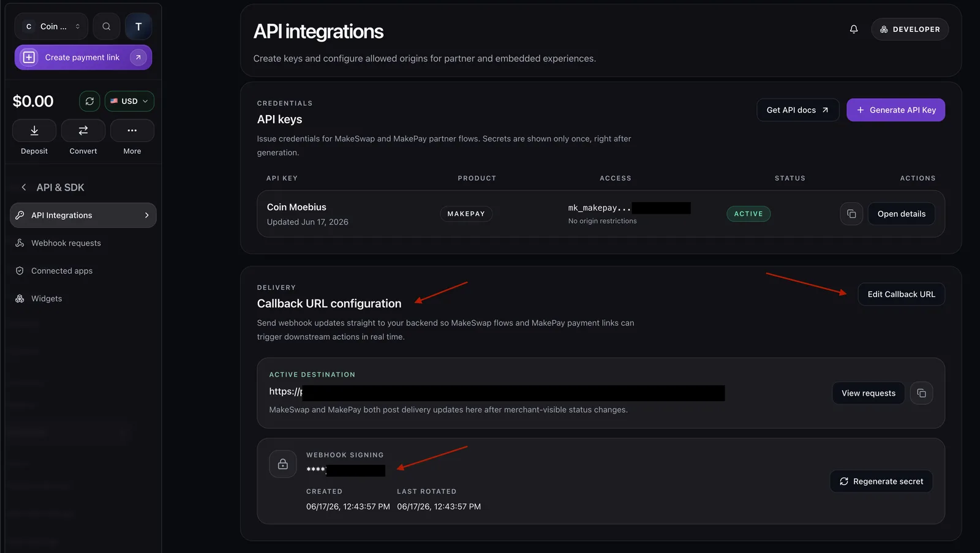
Task: Click the Deposit download icon button
Action: (34, 130)
